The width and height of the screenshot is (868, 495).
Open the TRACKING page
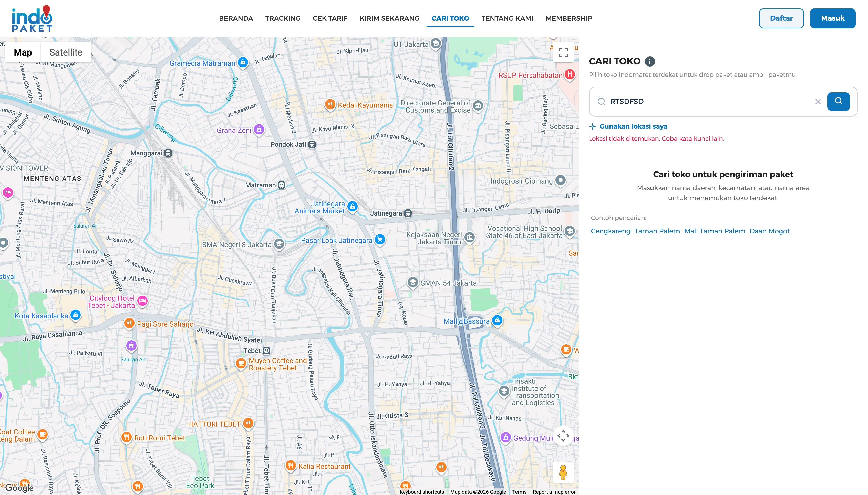(283, 18)
